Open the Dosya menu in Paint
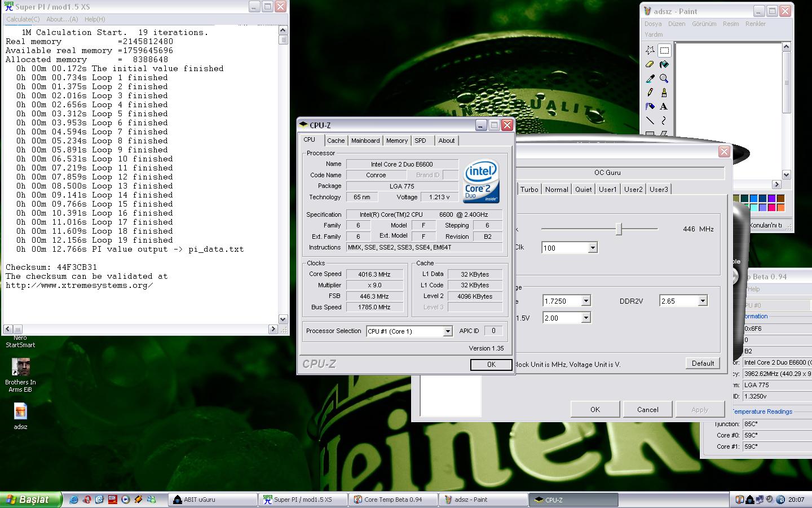The image size is (812, 508). pos(653,24)
